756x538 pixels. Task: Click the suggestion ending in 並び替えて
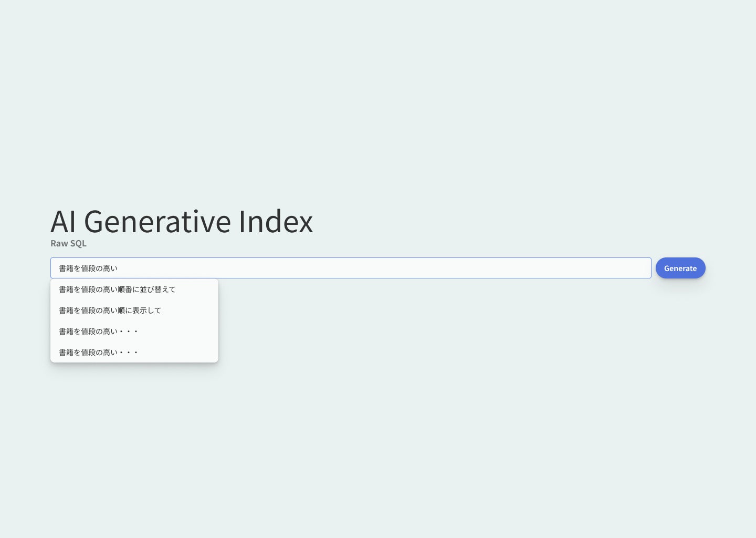(118, 289)
